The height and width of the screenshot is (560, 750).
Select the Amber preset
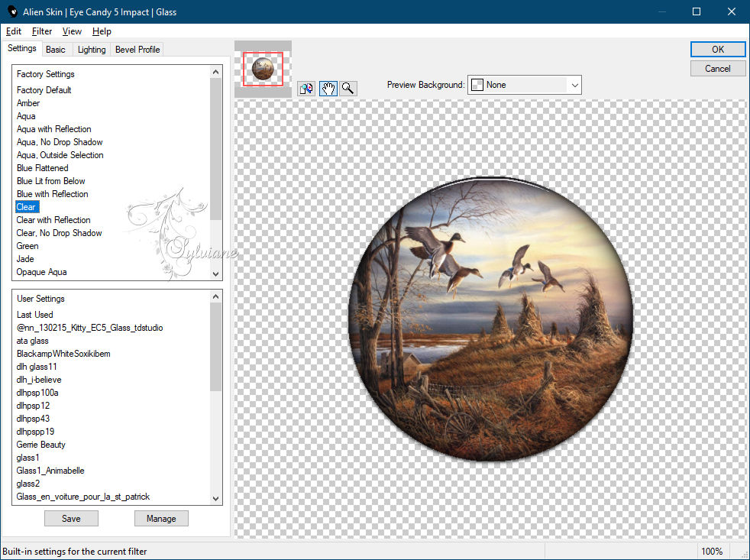(x=28, y=103)
